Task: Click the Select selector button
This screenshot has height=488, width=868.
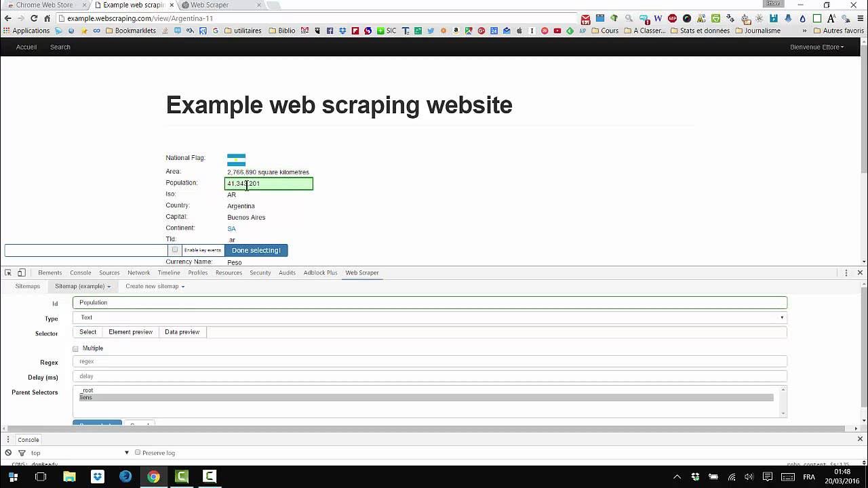Action: (x=87, y=332)
